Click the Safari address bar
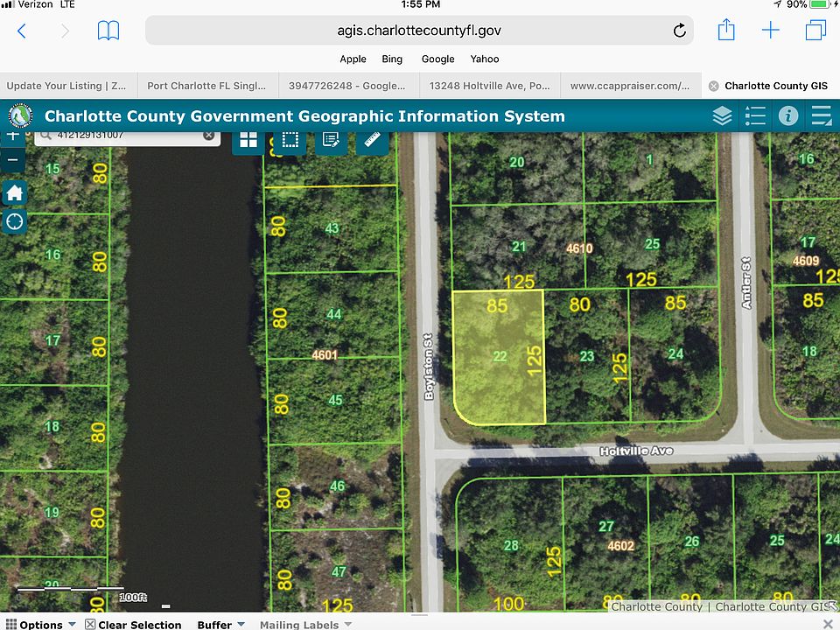 419,31
